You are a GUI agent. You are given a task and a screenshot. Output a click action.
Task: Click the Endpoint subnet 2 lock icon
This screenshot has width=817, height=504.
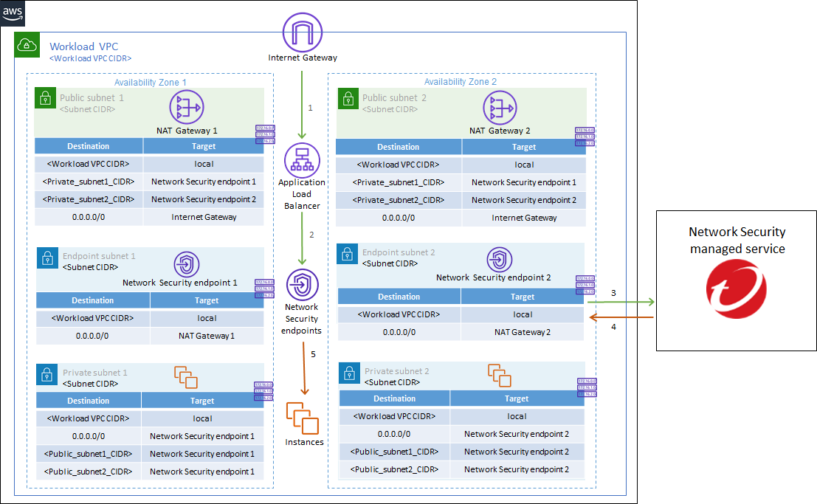coord(348,254)
